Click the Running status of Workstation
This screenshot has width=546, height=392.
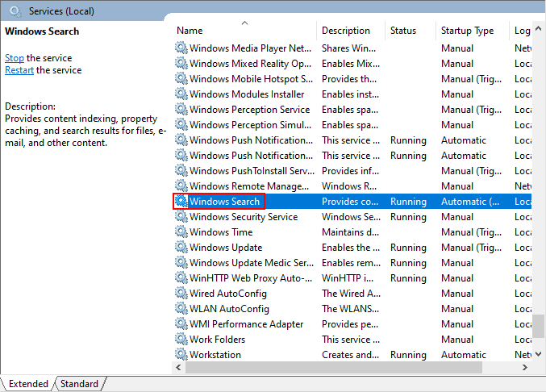coord(408,354)
